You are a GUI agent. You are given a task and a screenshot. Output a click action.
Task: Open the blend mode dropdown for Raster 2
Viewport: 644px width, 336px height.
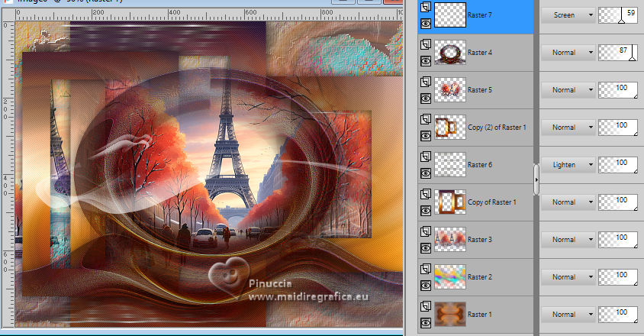(568, 277)
